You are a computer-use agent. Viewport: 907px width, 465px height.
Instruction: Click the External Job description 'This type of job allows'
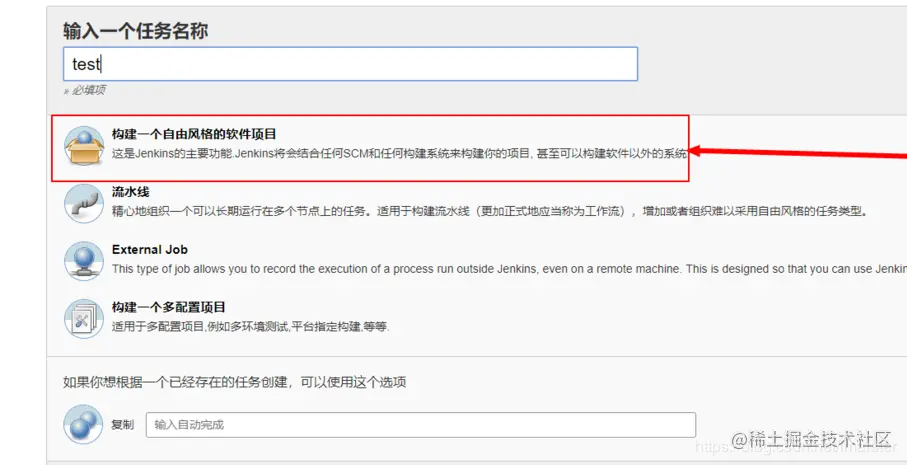pyautogui.click(x=509, y=269)
